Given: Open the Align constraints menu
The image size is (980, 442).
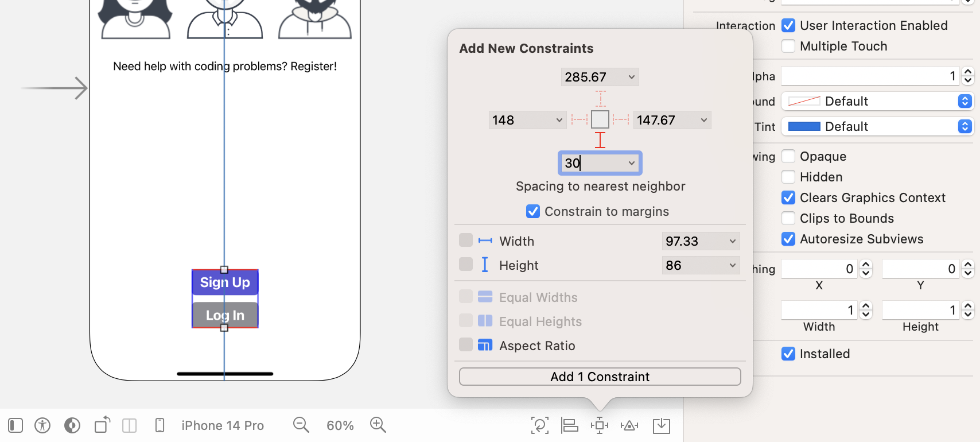Looking at the screenshot, I should 570,425.
